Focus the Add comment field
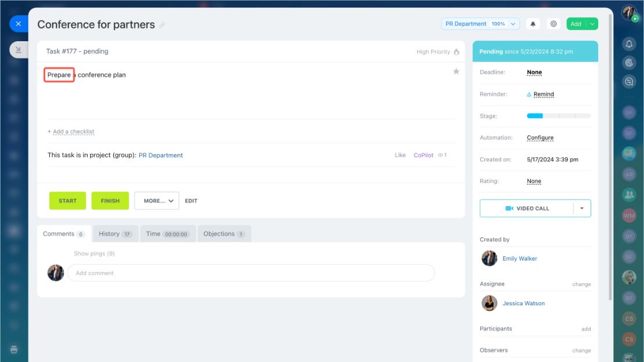644x362 pixels. click(x=251, y=273)
